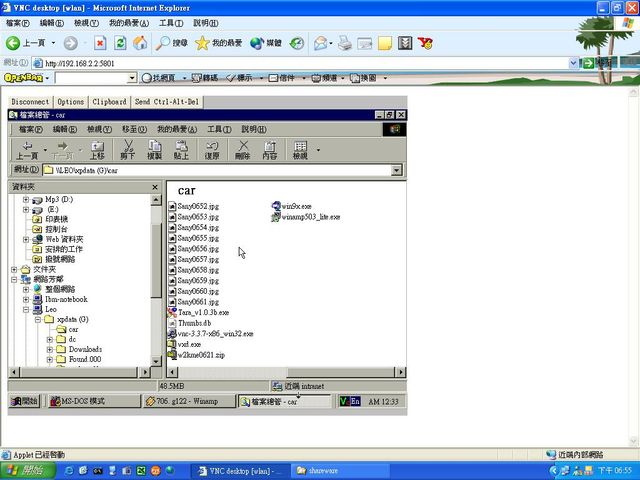The width and height of the screenshot is (640, 480).
Task: Click the red Y toolbar icon
Action: click(425, 43)
